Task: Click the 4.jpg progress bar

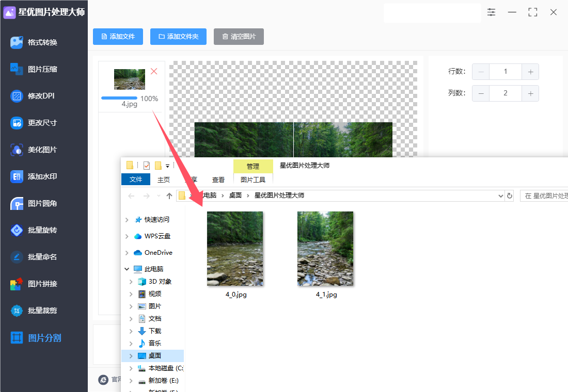Action: coord(119,98)
